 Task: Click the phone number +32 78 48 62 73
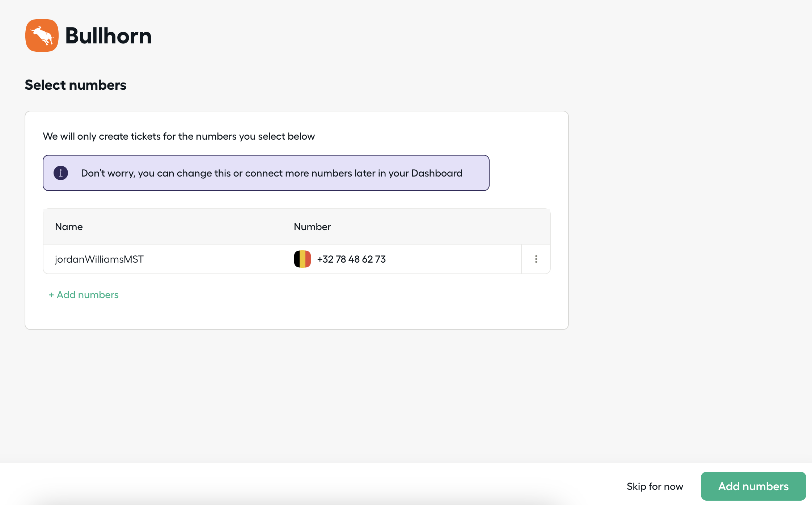click(x=351, y=259)
